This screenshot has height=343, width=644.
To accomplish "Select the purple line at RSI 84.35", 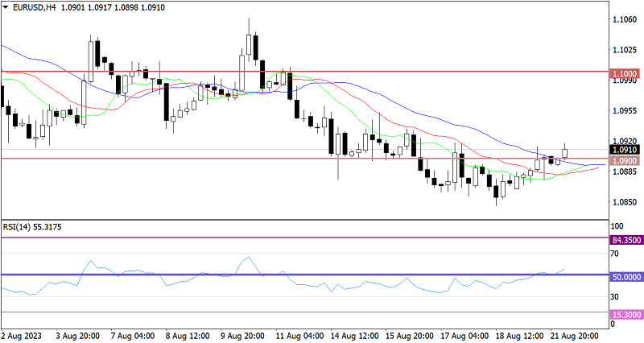I will 322,238.
